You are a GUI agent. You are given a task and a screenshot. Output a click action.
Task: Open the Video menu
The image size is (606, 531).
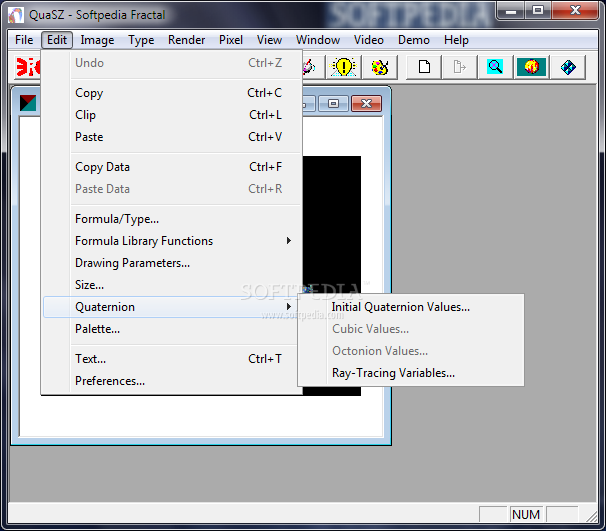tap(369, 40)
